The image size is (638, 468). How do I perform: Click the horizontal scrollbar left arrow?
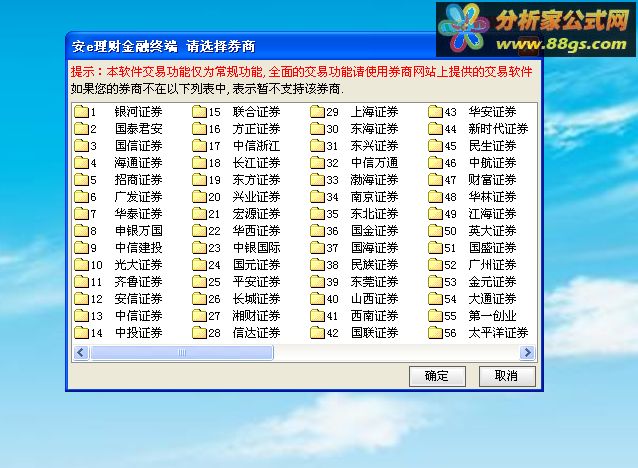[x=81, y=352]
